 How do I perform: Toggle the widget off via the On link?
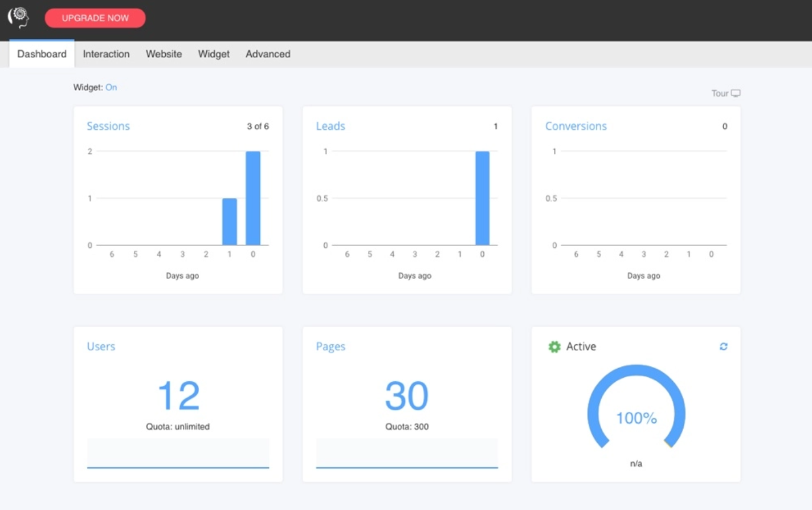click(x=111, y=87)
